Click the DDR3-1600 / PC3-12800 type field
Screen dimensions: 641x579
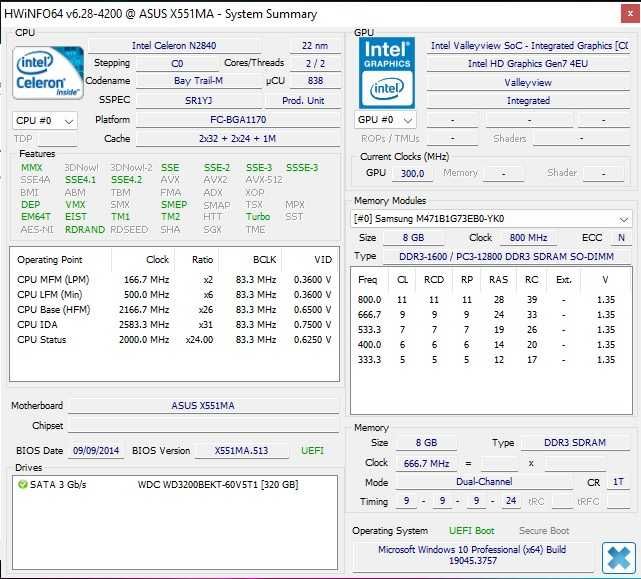pos(506,256)
